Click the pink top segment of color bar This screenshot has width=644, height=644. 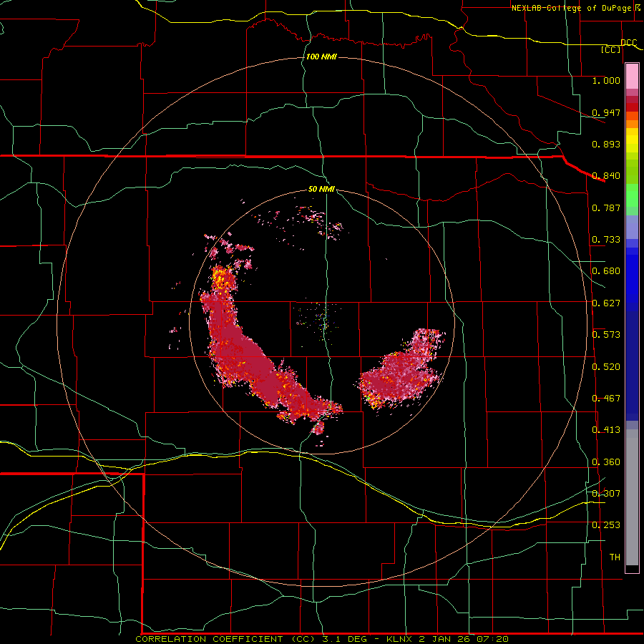point(632,77)
